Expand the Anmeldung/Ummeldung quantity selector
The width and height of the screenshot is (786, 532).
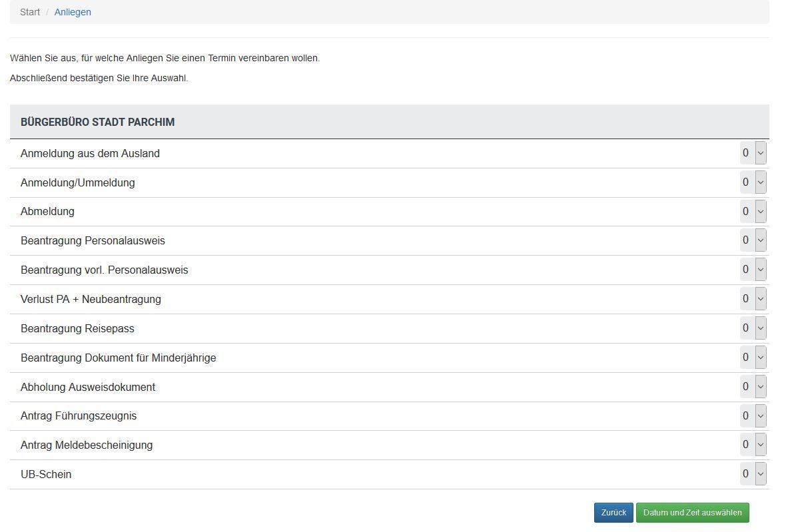753,182
